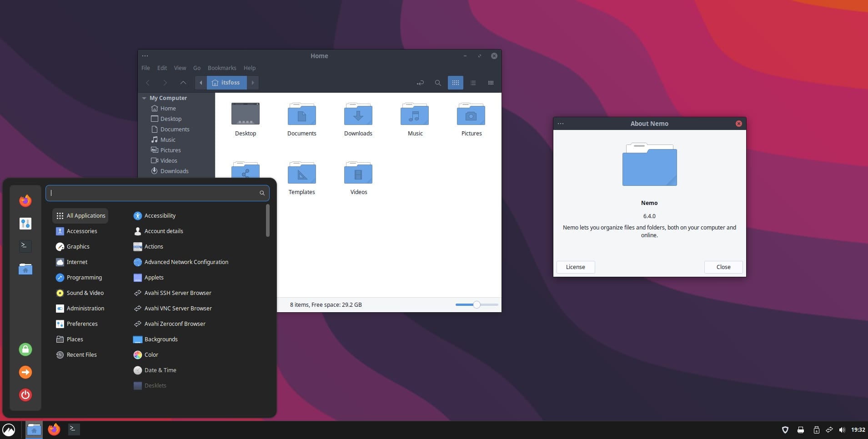Open search in the Nemo toolbar

point(437,83)
